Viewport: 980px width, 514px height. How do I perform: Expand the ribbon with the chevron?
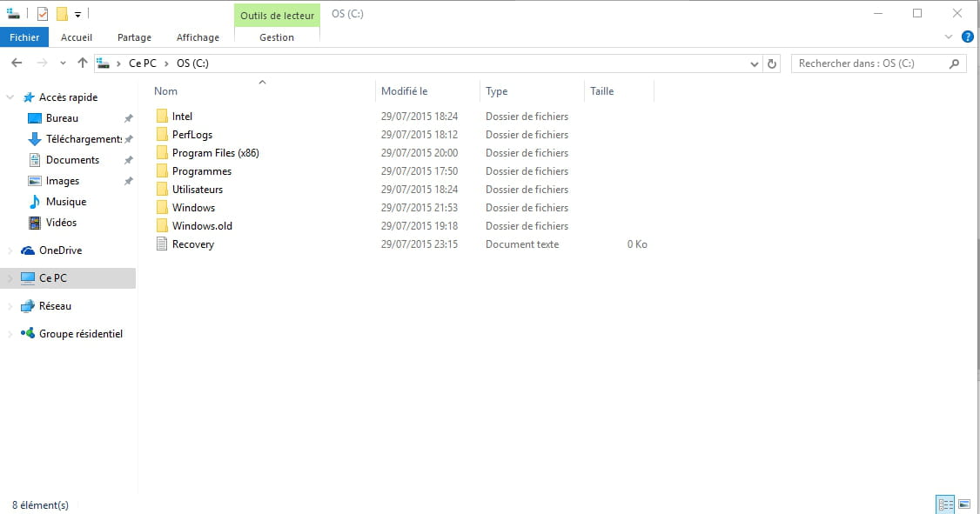[948, 37]
